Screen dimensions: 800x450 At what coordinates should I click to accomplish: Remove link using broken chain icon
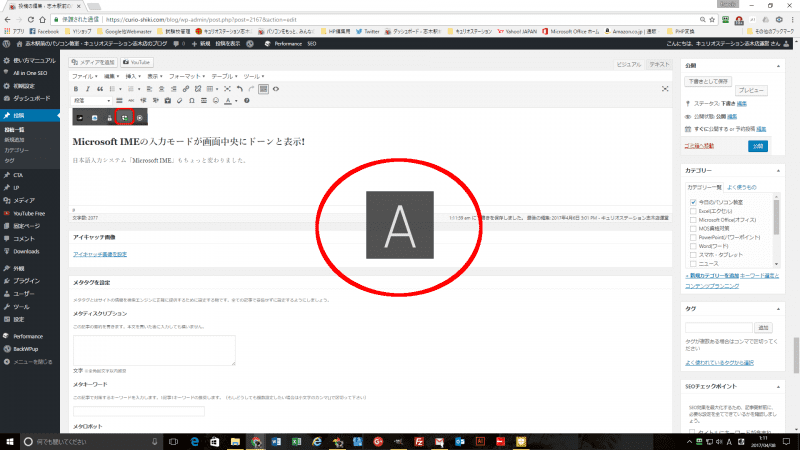tap(198, 89)
